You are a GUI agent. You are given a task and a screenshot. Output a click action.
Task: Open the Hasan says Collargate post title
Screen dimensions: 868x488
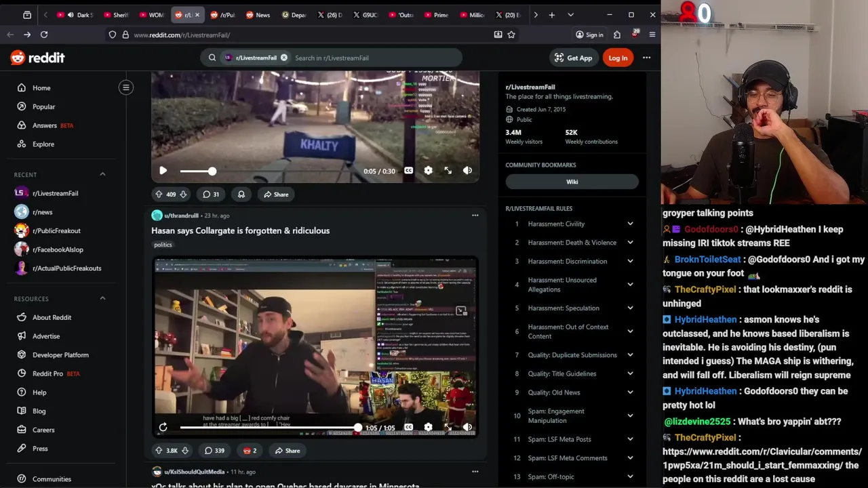[x=240, y=230]
